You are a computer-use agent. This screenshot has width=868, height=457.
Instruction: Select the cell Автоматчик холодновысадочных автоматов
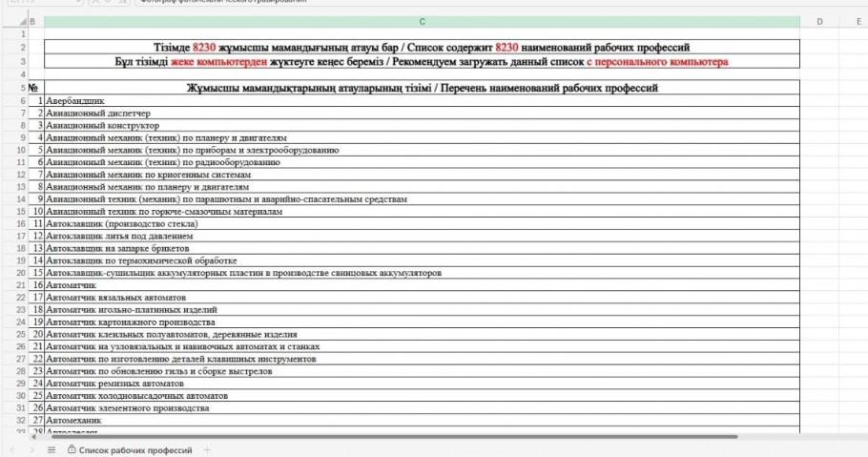422,396
